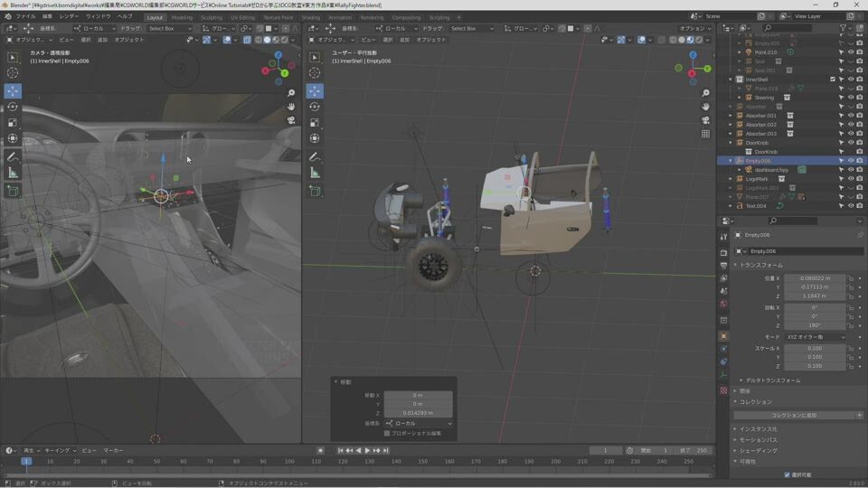Hide Absorber.001 with its eye icon

point(850,116)
